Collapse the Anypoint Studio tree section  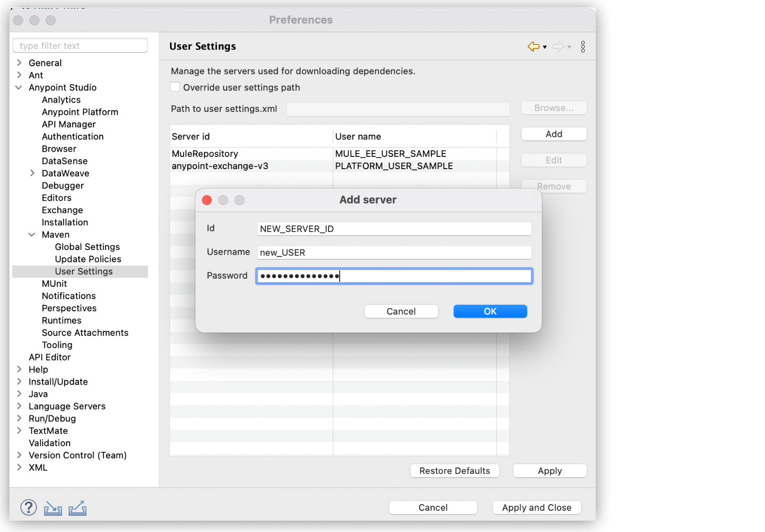18,87
